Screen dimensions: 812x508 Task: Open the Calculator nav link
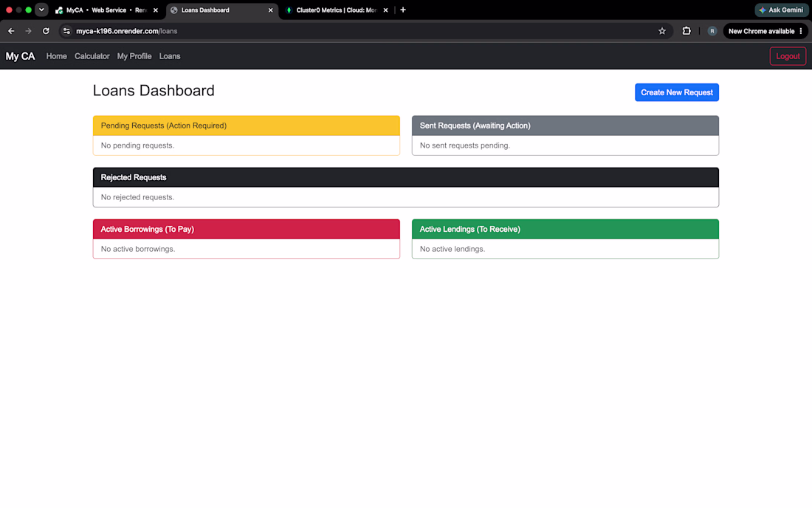click(92, 56)
